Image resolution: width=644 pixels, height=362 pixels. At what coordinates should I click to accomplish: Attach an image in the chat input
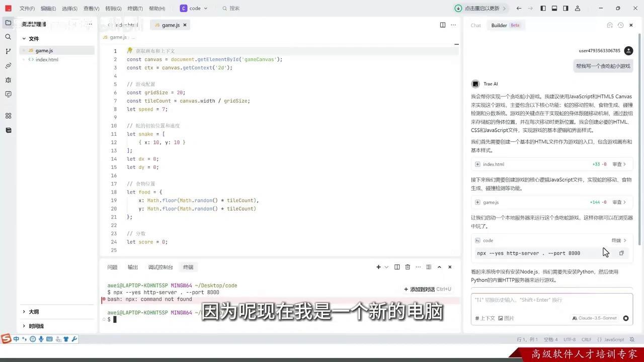[x=506, y=318]
